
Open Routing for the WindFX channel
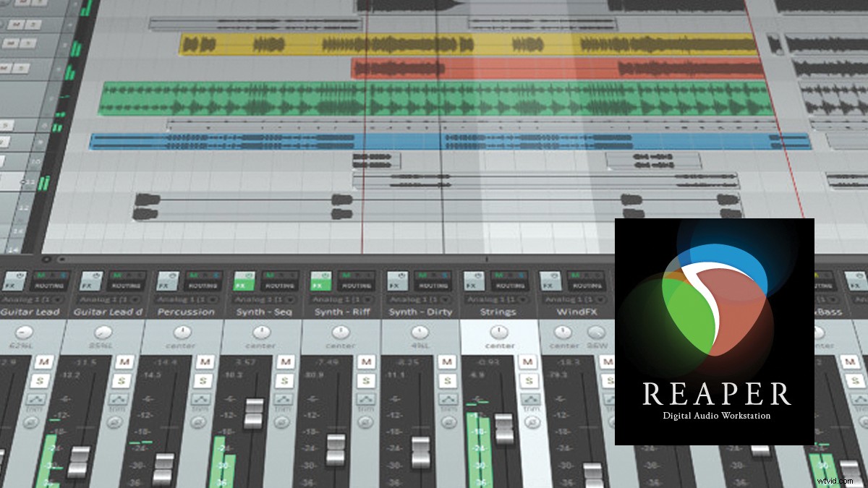coord(586,285)
